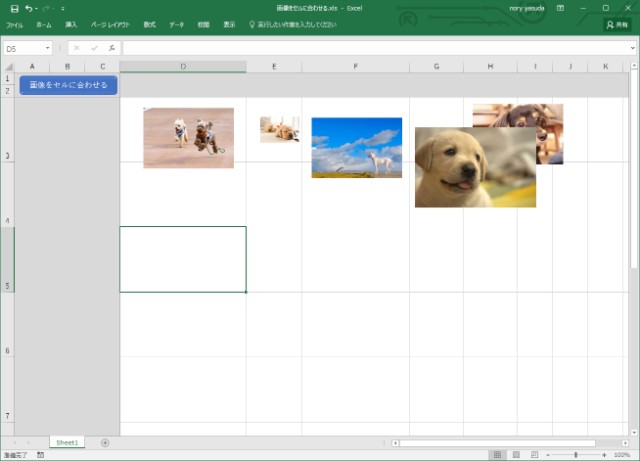640x461 pixels.
Task: Open the ファイル menu tab
Action: (15, 23)
